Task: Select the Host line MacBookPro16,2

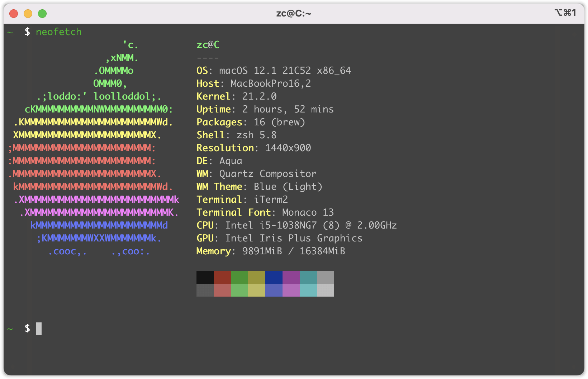Action: click(x=254, y=83)
